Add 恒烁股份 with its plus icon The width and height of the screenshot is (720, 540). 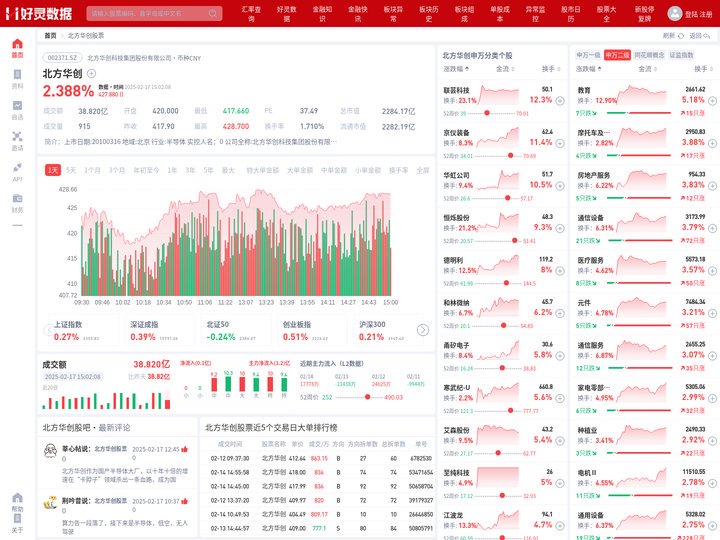[560, 228]
